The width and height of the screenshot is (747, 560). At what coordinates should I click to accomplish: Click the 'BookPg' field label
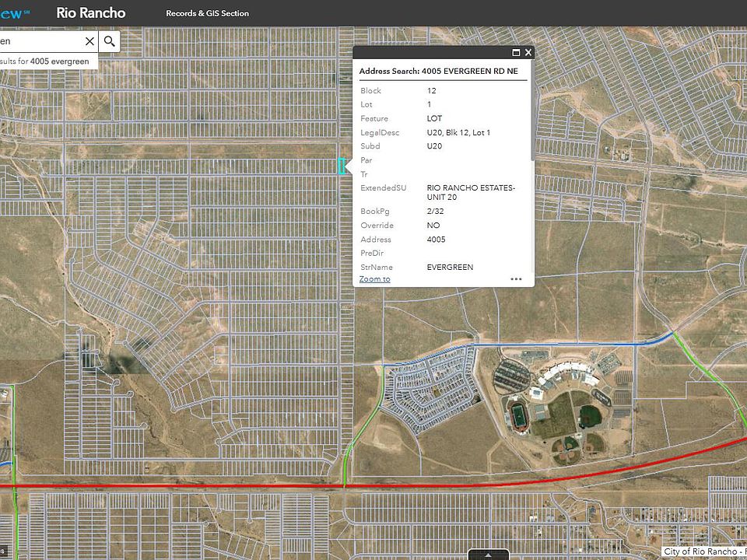point(375,211)
